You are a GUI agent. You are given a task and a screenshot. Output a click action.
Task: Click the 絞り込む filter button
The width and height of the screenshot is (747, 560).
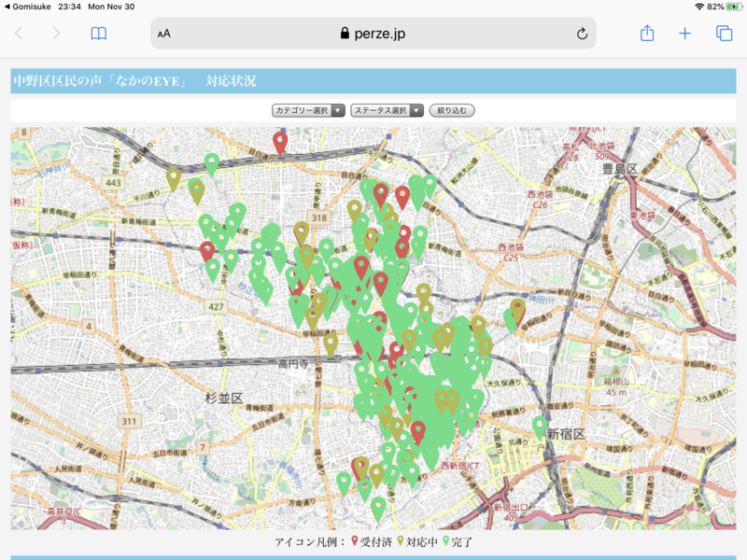coord(452,110)
